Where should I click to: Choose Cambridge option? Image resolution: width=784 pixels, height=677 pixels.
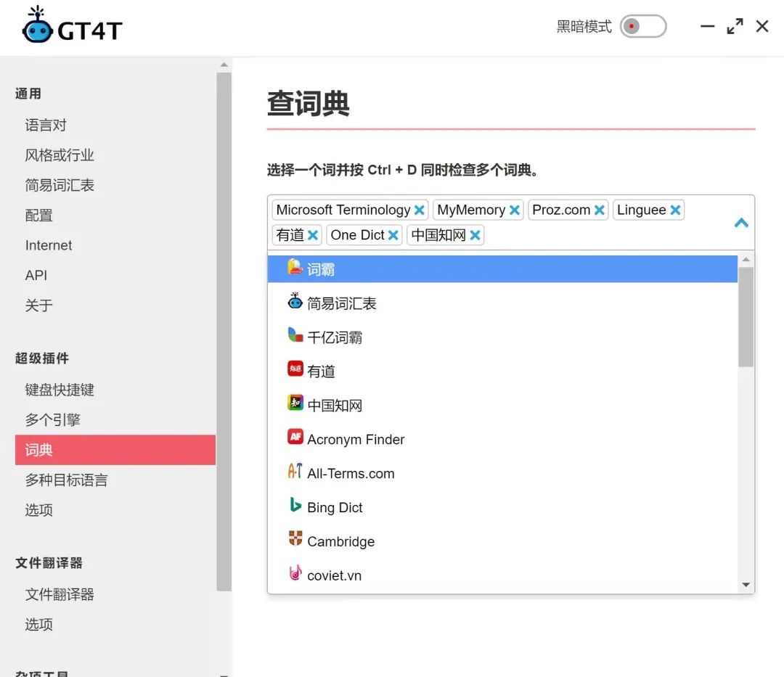coord(502,541)
